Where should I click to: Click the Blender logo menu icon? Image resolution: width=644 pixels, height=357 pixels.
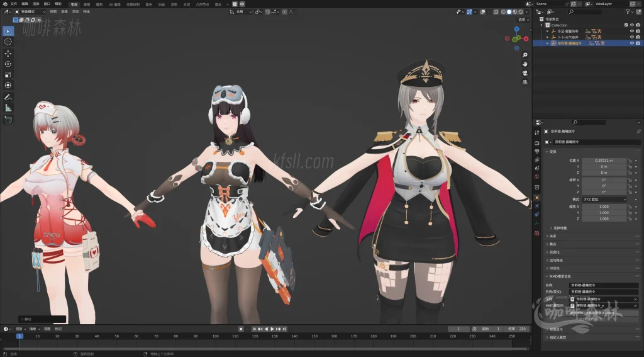point(5,4)
